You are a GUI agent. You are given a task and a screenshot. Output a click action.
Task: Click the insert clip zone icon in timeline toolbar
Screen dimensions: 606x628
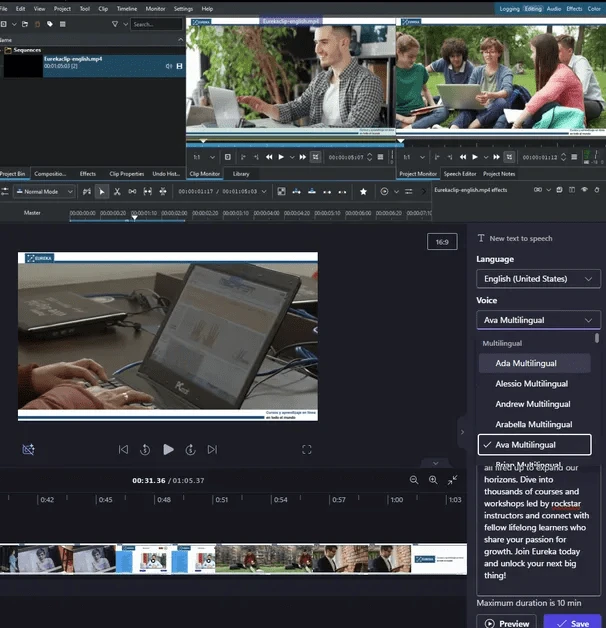pos(296,191)
